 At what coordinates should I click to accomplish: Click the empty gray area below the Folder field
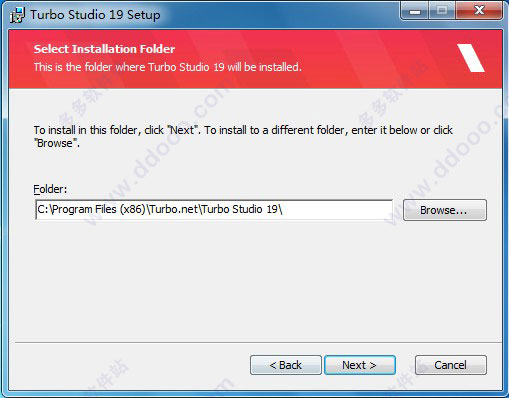(255, 280)
